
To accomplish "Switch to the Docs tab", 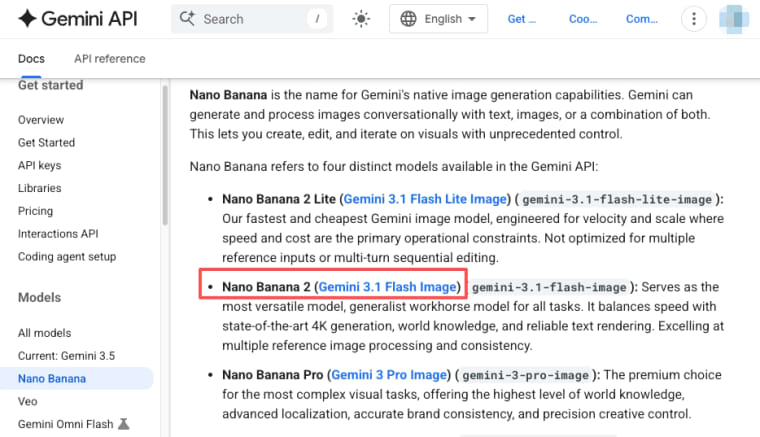I will click(31, 59).
